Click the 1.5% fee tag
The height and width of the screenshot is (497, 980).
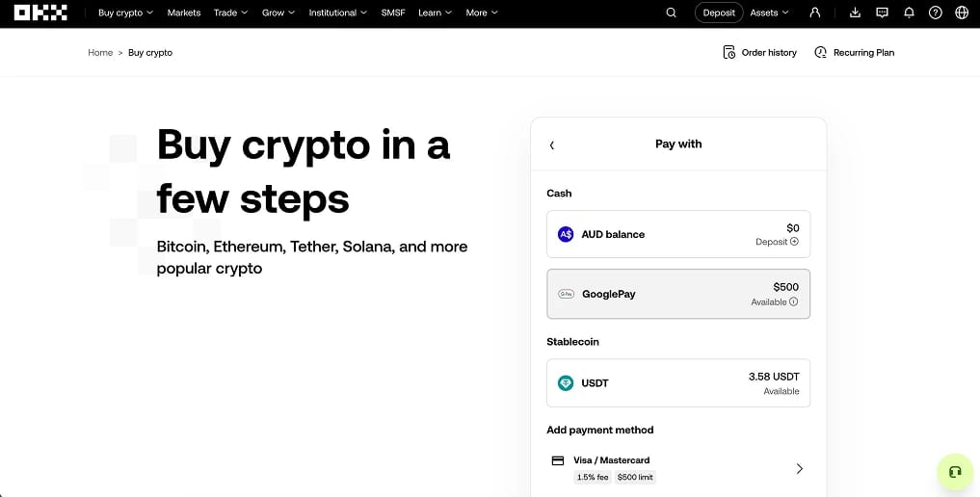pyautogui.click(x=593, y=477)
